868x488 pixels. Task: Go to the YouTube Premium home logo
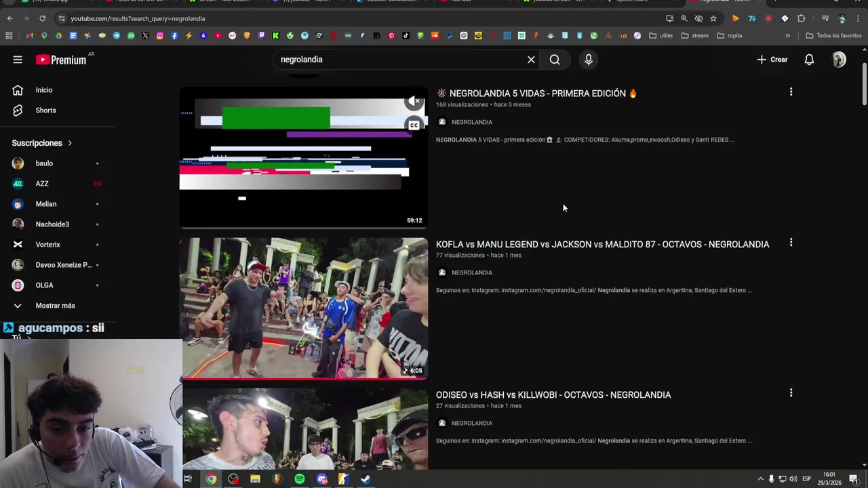pos(61,60)
